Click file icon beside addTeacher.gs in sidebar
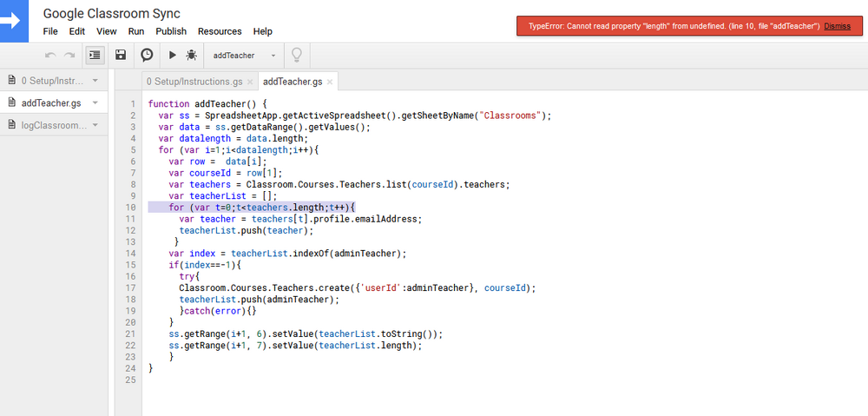The height and width of the screenshot is (416, 868). [11, 102]
